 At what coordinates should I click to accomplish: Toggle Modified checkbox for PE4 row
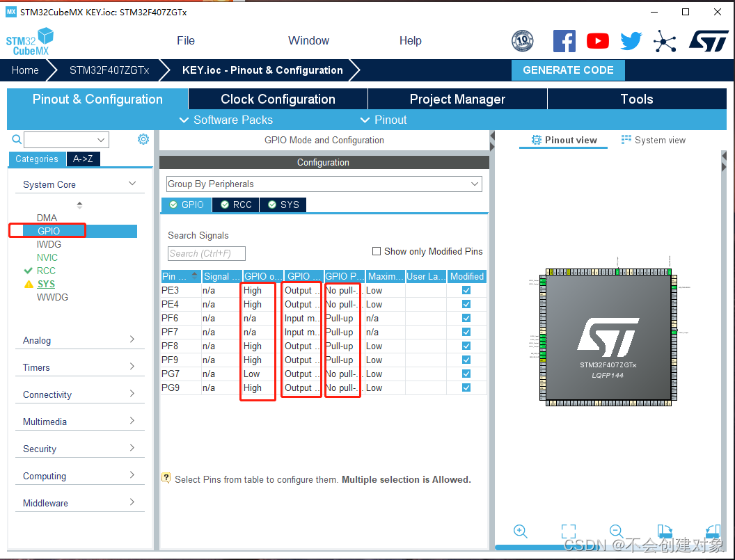466,304
